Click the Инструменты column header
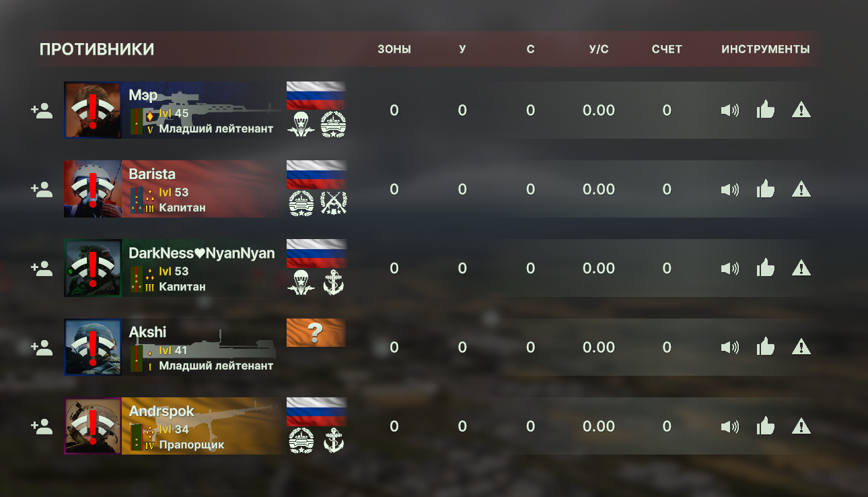The width and height of the screenshot is (868, 497). coord(766,49)
